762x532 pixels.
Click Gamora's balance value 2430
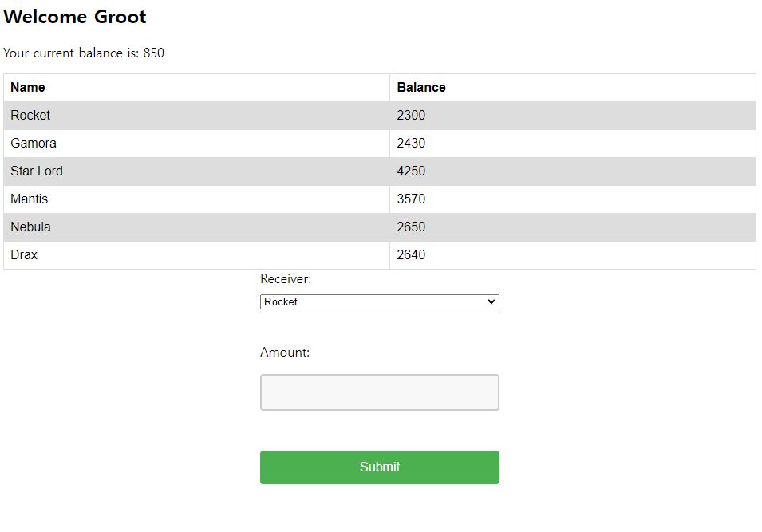click(411, 144)
